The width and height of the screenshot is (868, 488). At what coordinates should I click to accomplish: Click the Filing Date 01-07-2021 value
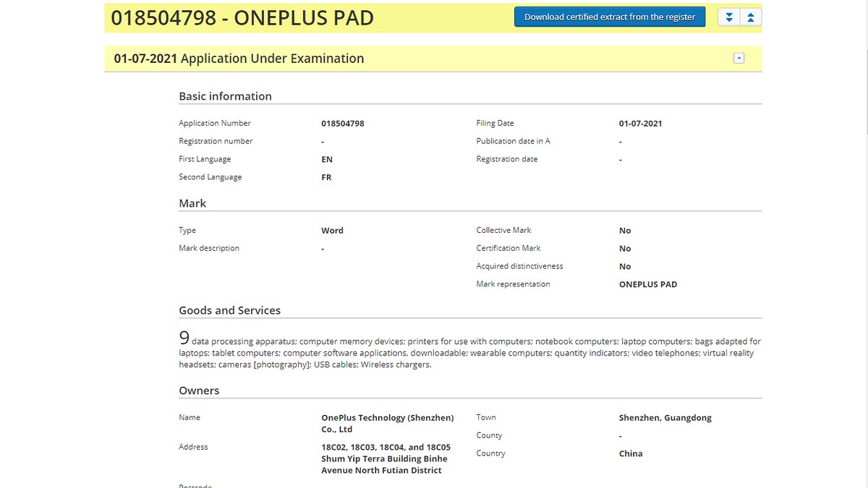(640, 123)
